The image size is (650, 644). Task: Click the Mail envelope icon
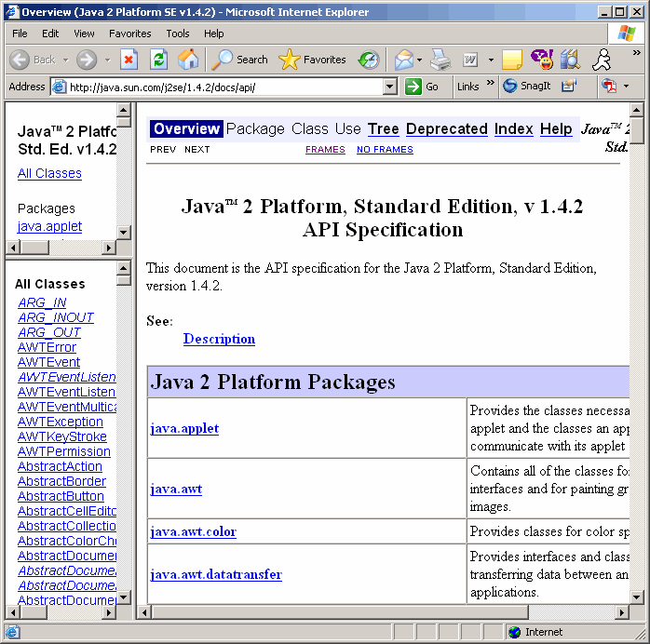click(x=404, y=60)
